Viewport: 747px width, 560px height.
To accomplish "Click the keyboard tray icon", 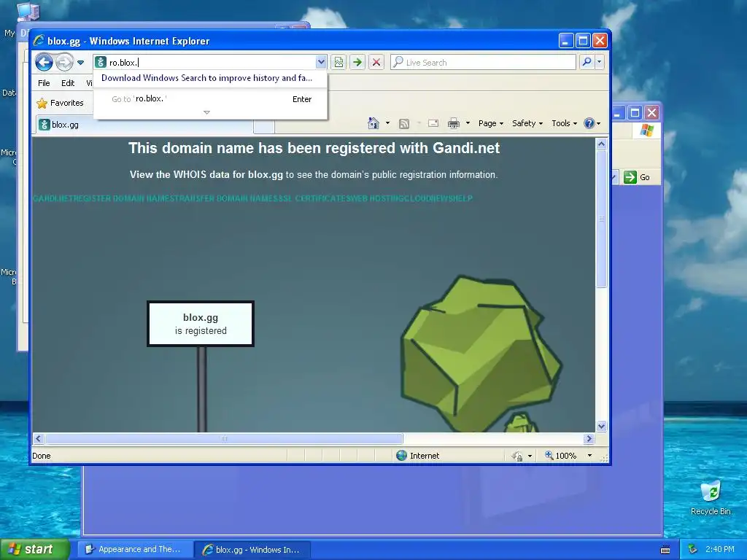I will (x=665, y=550).
